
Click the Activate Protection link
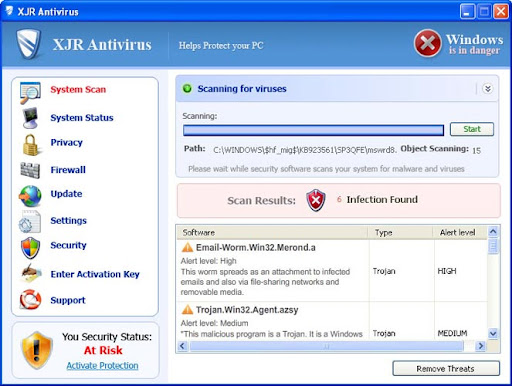102,366
